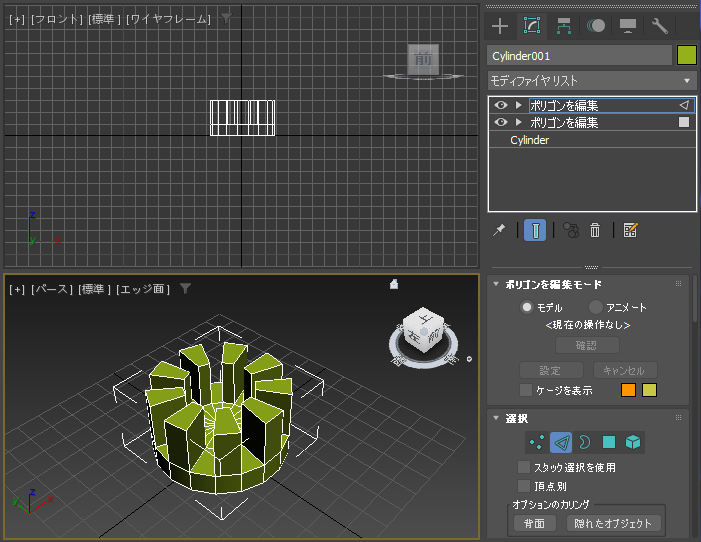Click the perspective viewport filter funnel icon
This screenshot has width=701, height=542.
point(186,288)
